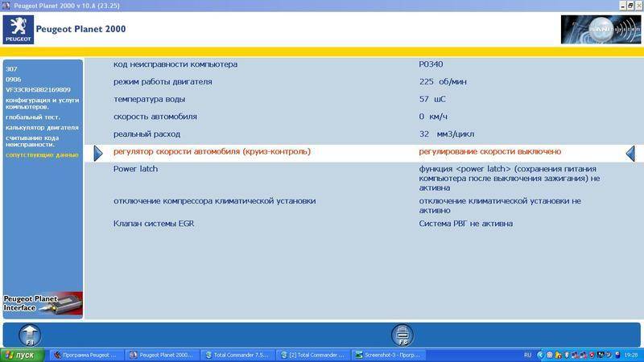The image size is (644, 362).
Task: Click the left blue arrow beside cruise-control row
Action: (97, 152)
